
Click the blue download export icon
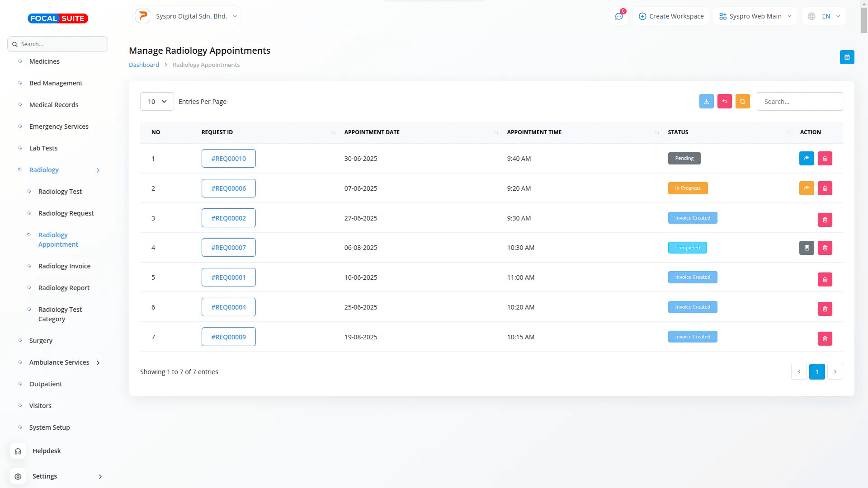pos(706,101)
